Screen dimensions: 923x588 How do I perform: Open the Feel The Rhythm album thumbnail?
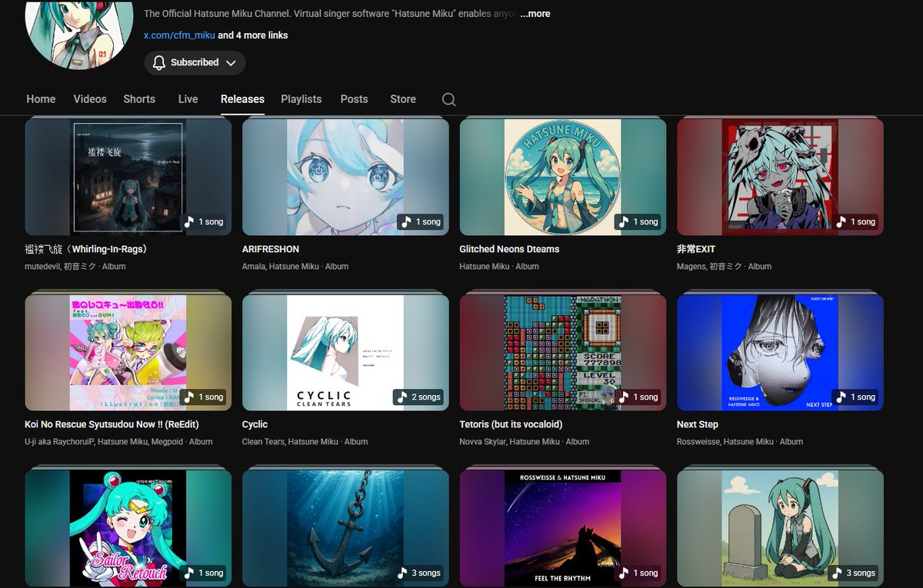[563, 528]
